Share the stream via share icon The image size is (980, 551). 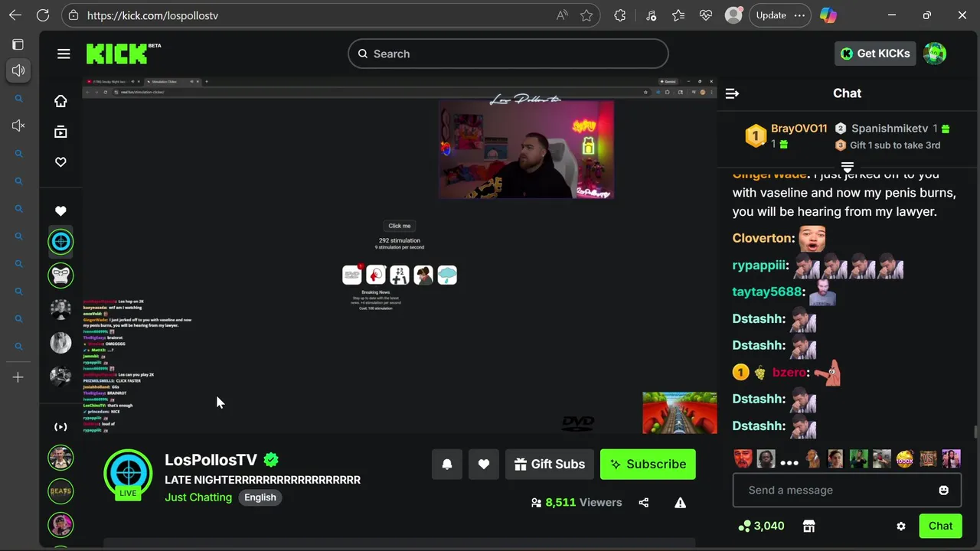[x=643, y=503]
